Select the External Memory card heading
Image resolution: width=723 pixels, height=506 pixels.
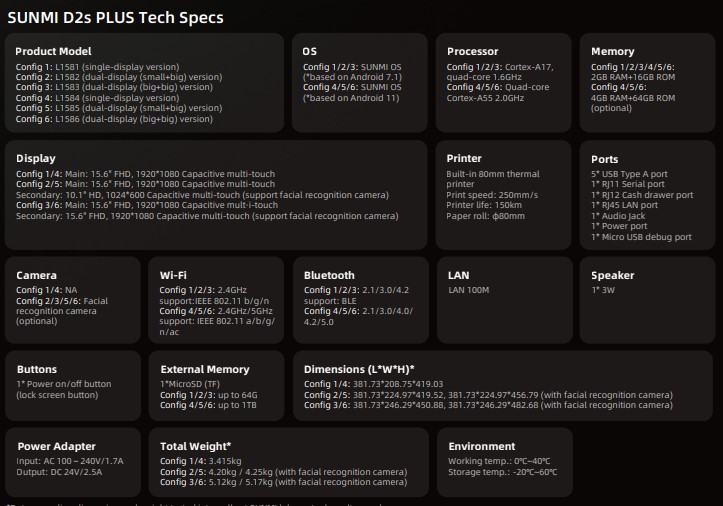click(x=205, y=369)
